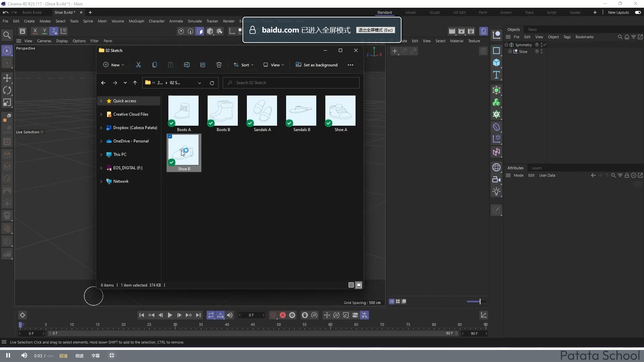The width and height of the screenshot is (644, 362).
Task: Select the UV Edit workspace icon
Action: (459, 12)
